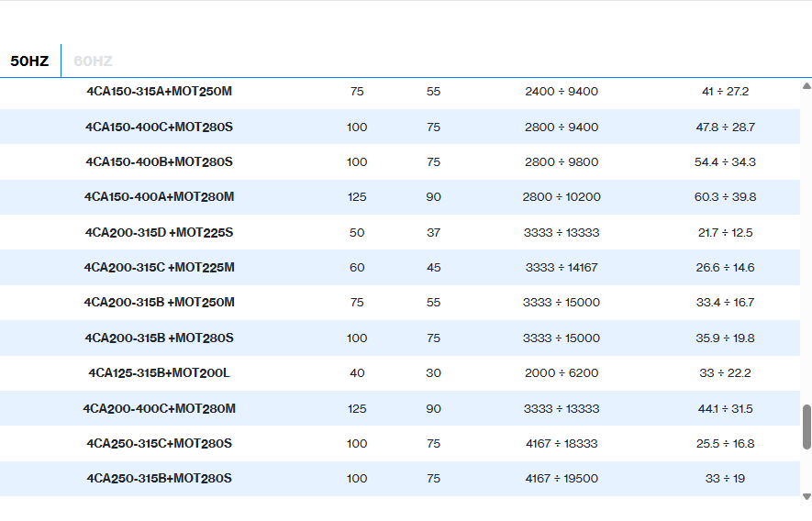Select the 4CA200-315D +MOT225S row

click(159, 233)
